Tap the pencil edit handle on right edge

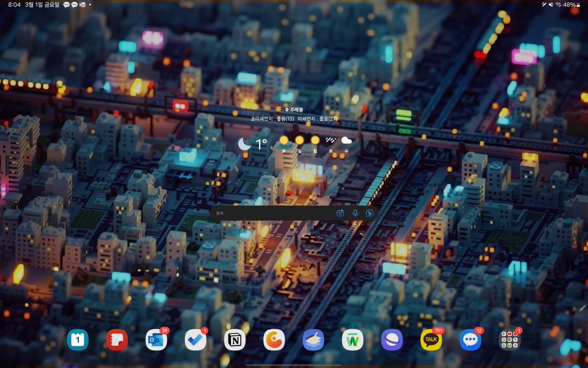(x=582, y=308)
